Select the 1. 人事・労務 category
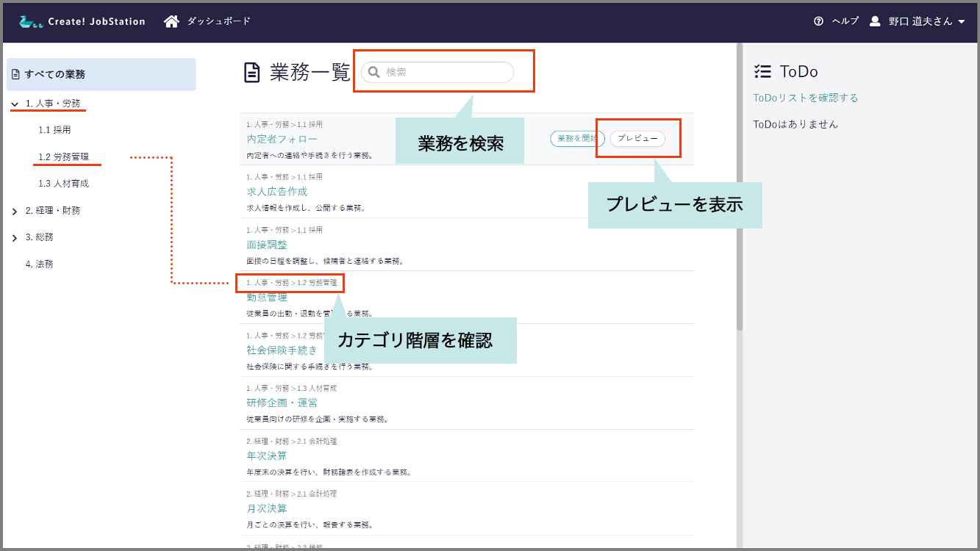Viewport: 980px width, 551px height. coord(53,104)
